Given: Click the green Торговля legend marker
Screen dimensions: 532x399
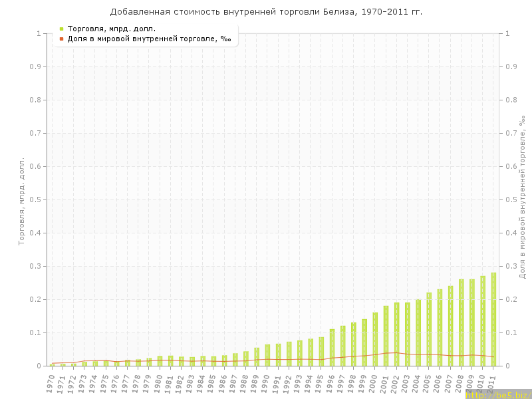Looking at the screenshot, I should pos(61,29).
